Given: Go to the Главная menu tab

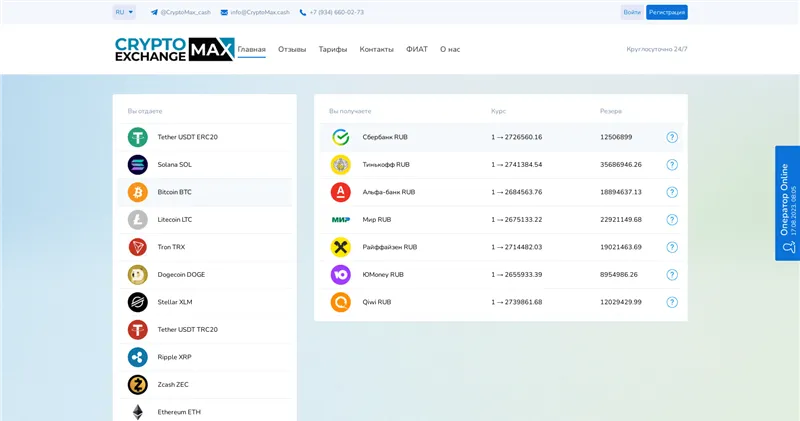Looking at the screenshot, I should coord(252,49).
